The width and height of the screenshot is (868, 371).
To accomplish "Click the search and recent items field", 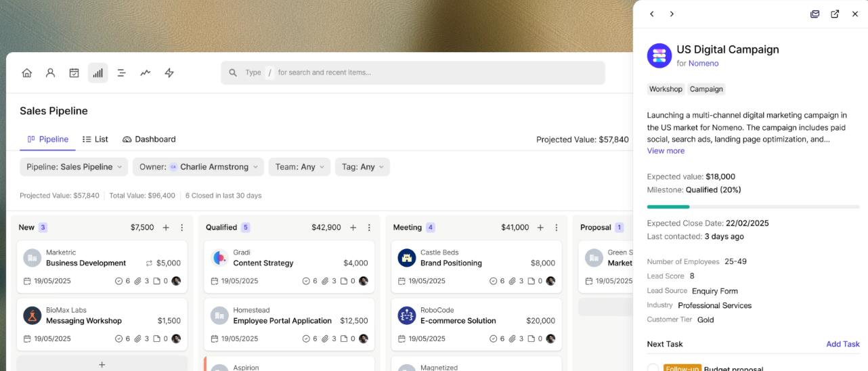I will point(413,72).
